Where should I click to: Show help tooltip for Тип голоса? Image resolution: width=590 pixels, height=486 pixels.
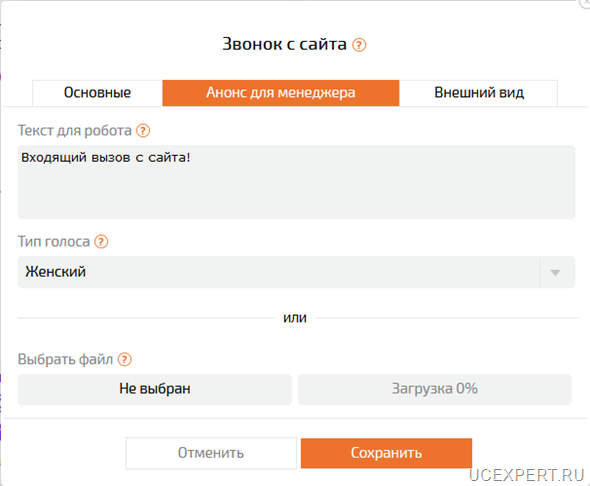[x=101, y=241]
